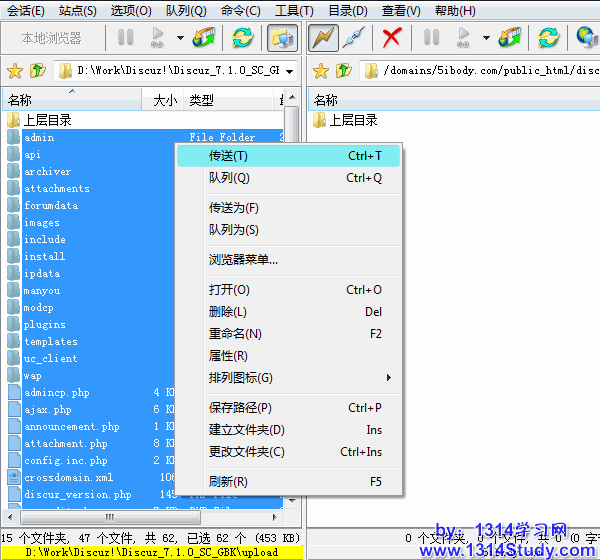The height and width of the screenshot is (560, 600).
Task: Click the local pane Transfer queue icon
Action: [x=204, y=39]
